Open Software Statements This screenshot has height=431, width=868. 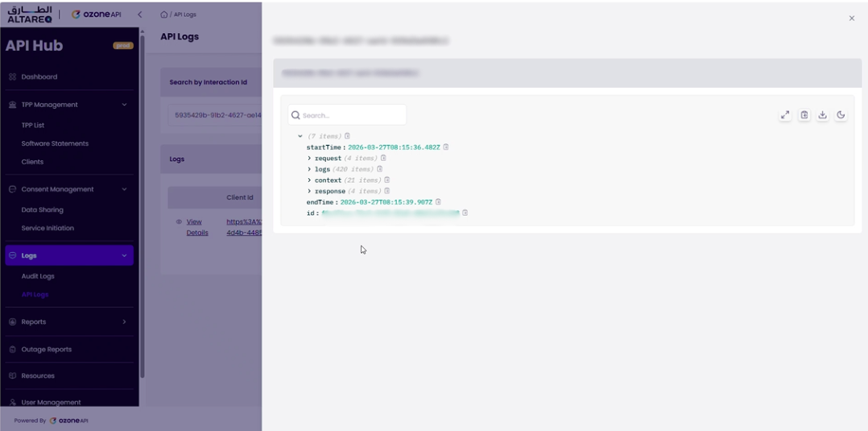coord(55,143)
